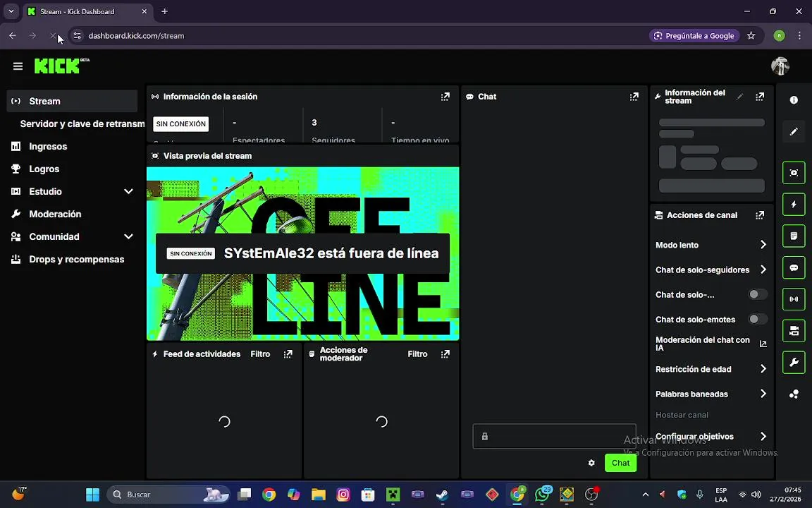Toggle activity feed lightning widget in right sidebar
The width and height of the screenshot is (812, 508).
coord(794,204)
